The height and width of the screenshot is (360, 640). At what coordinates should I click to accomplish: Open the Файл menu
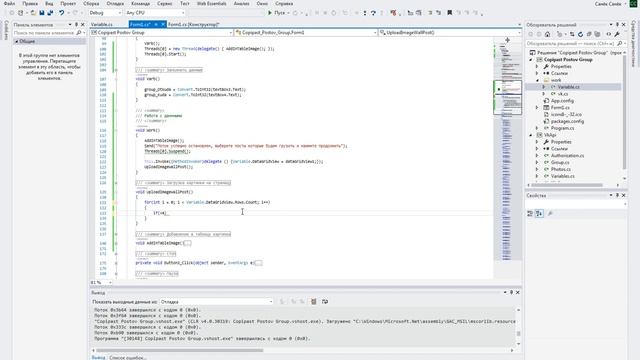(9, 4)
